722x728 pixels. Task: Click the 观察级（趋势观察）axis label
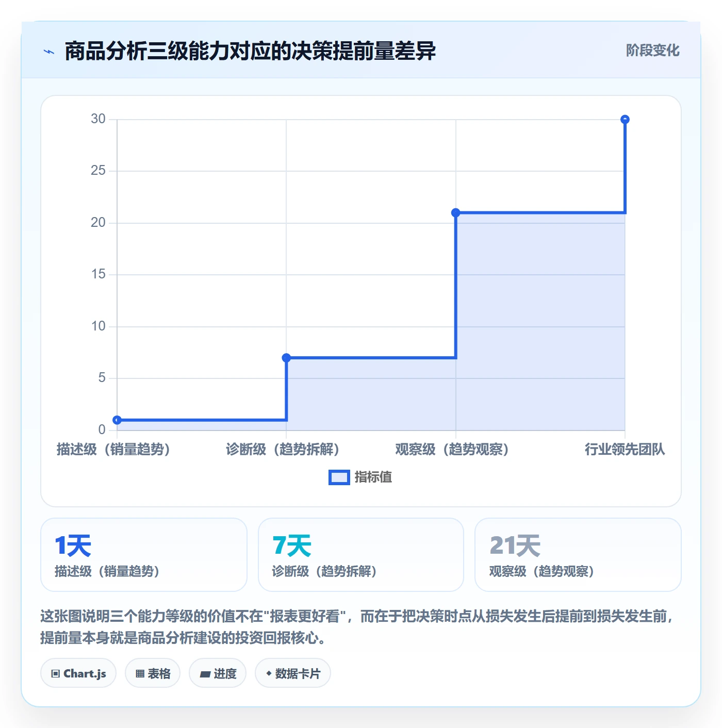click(x=452, y=450)
